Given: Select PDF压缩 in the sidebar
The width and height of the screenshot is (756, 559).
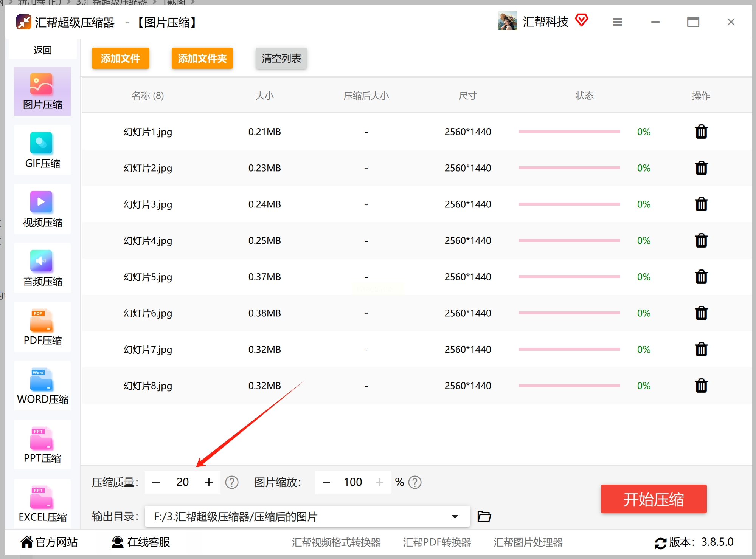Looking at the screenshot, I should click(42, 327).
